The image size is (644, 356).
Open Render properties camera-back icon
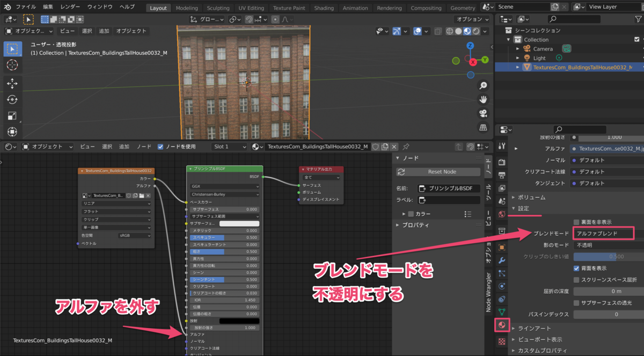(x=502, y=162)
